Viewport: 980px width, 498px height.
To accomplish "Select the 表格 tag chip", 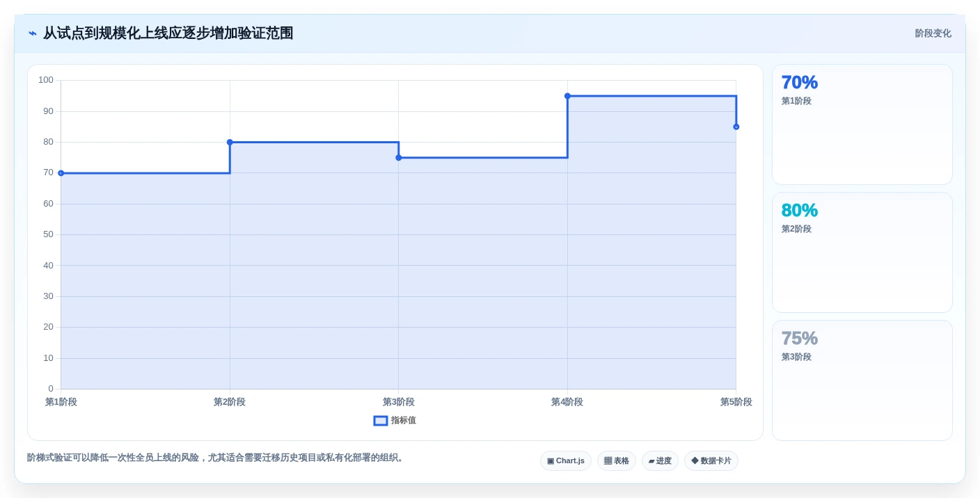I will tap(617, 461).
